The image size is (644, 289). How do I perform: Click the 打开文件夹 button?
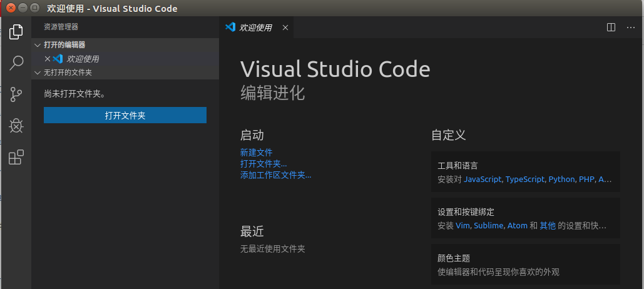point(125,115)
